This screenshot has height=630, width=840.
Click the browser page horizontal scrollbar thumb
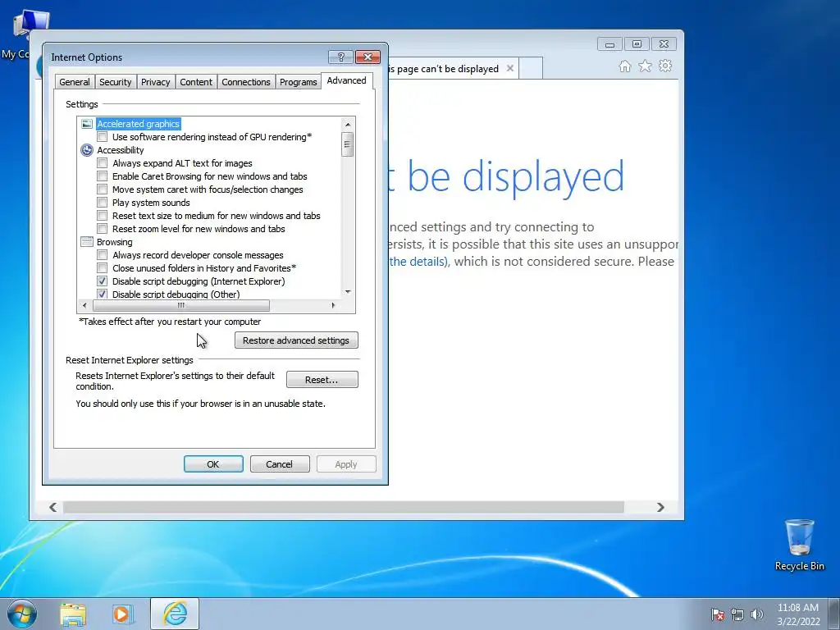[x=344, y=507]
